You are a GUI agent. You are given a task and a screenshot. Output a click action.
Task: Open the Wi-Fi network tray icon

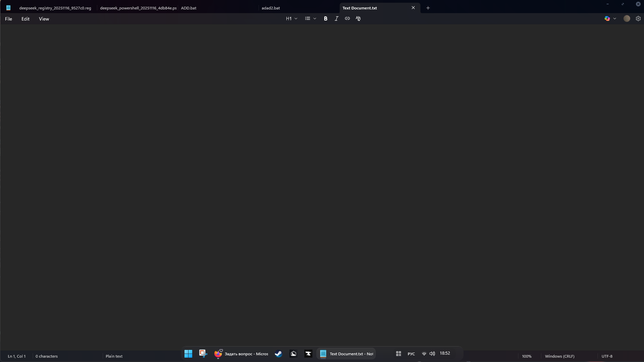click(424, 354)
